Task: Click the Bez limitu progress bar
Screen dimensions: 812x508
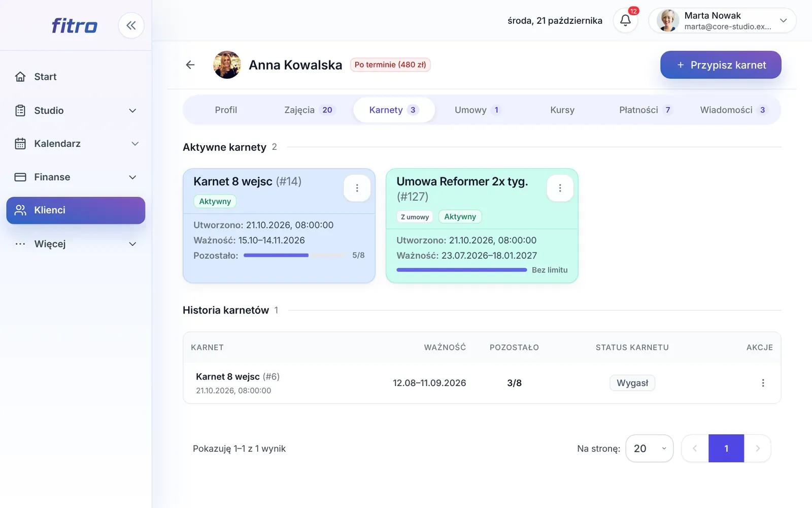Action: point(462,270)
